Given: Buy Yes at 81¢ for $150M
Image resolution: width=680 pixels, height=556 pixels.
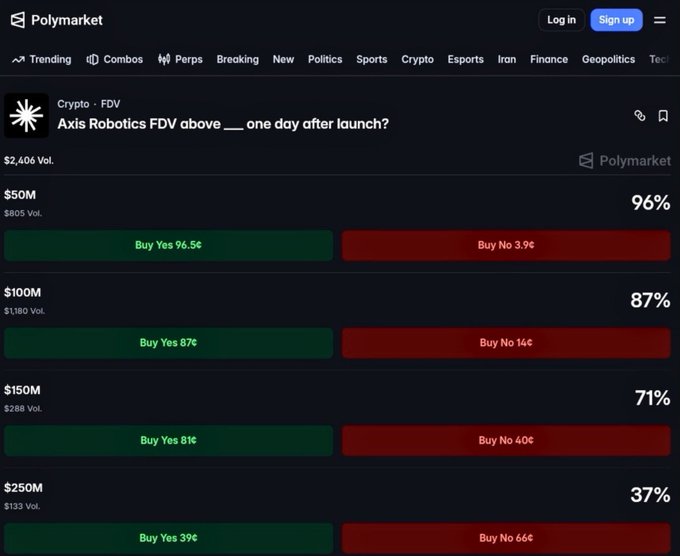Looking at the screenshot, I should click(168, 440).
